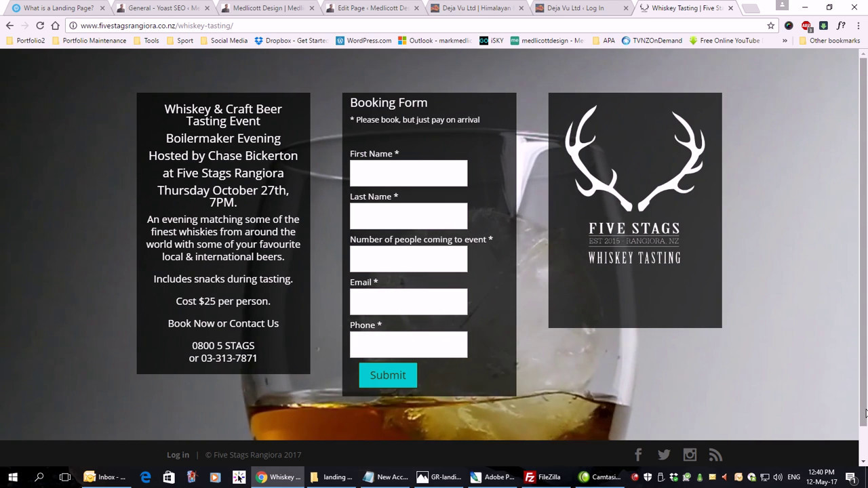Screen dimensions: 868x488
Task: Open the Windows Start menu
Action: point(12,477)
